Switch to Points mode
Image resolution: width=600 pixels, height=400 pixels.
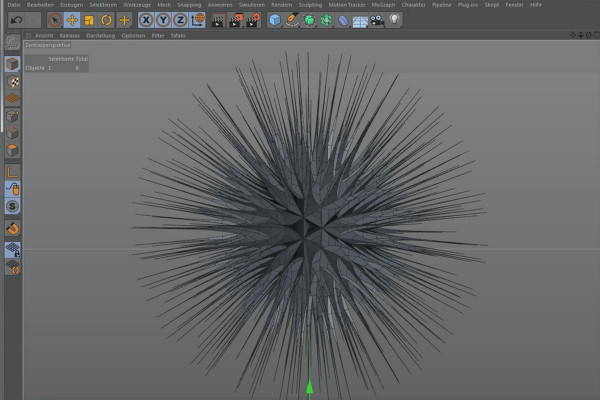12,116
